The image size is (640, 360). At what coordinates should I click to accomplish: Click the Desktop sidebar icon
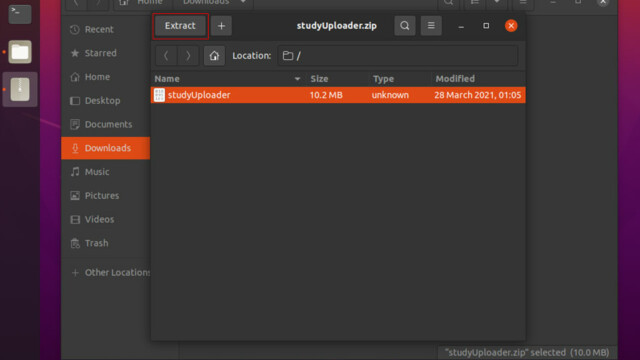pyautogui.click(x=75, y=101)
